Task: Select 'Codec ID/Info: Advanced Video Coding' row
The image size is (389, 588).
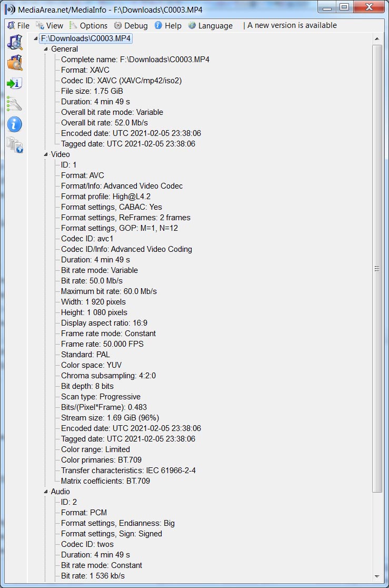Action: pyautogui.click(x=126, y=249)
